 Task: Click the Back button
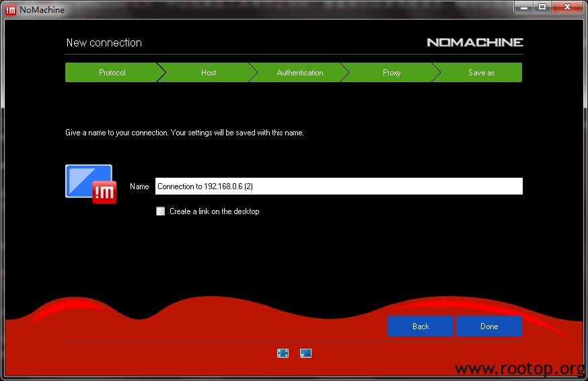[420, 326]
